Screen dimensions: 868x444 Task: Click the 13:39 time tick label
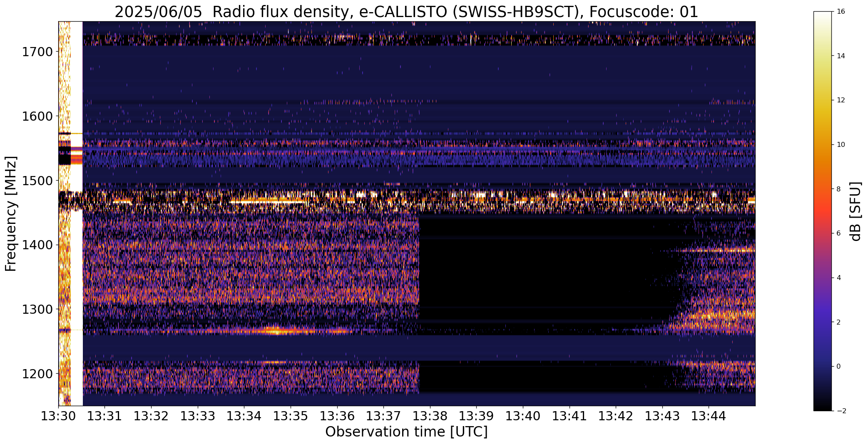click(477, 416)
